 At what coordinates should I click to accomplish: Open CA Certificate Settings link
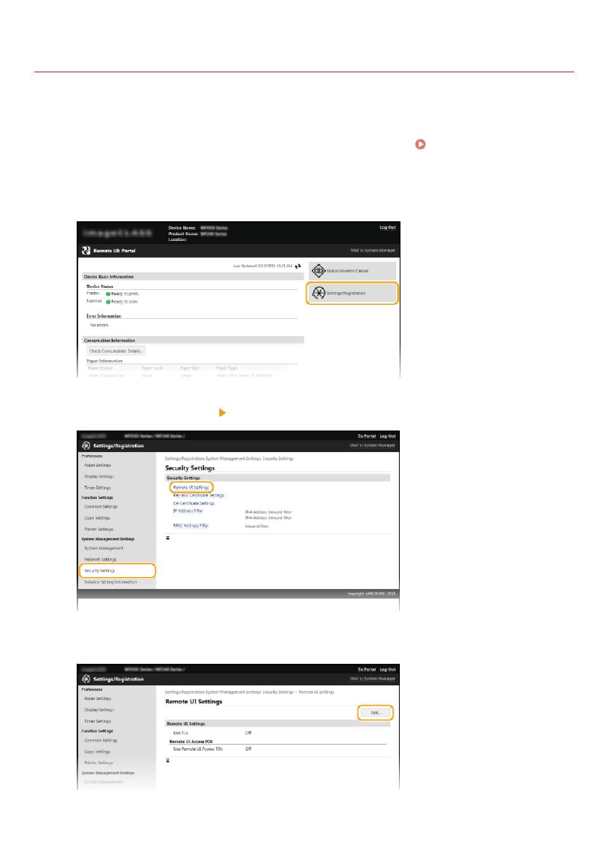tap(193, 503)
